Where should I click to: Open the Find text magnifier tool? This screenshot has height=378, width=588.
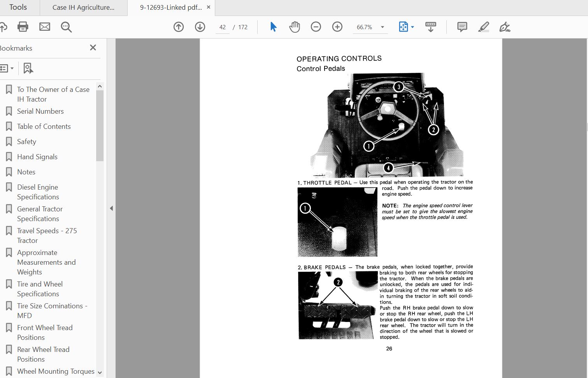[66, 27]
